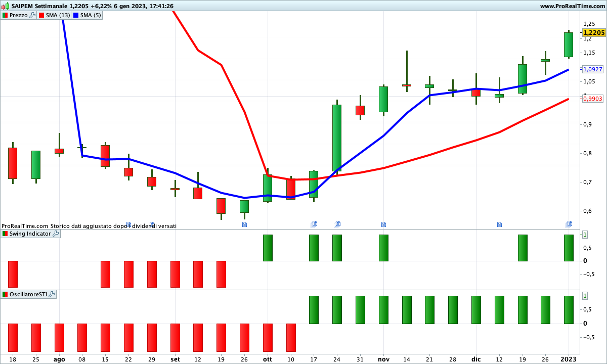The width and height of the screenshot is (607, 364).
Task: Open news document icon under week 12 December
Action: click(499, 224)
